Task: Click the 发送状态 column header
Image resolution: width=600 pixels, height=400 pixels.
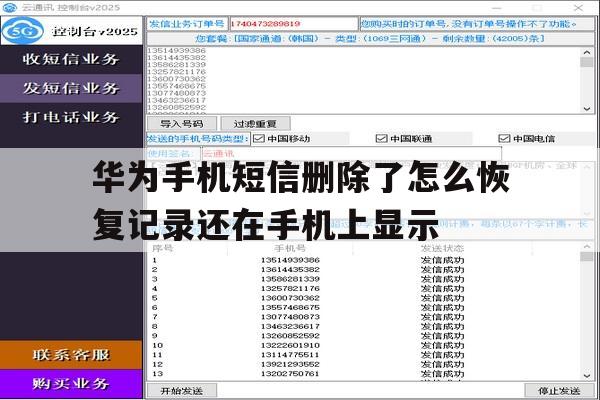Action: pyautogui.click(x=442, y=248)
